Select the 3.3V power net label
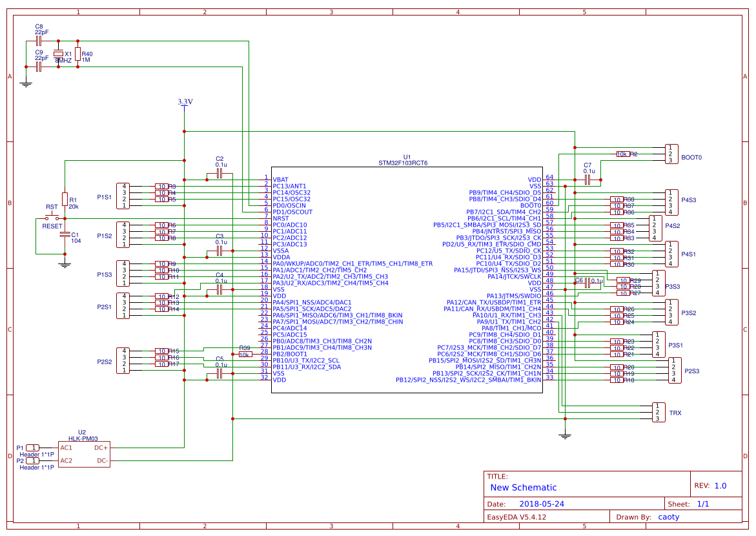 coord(185,102)
